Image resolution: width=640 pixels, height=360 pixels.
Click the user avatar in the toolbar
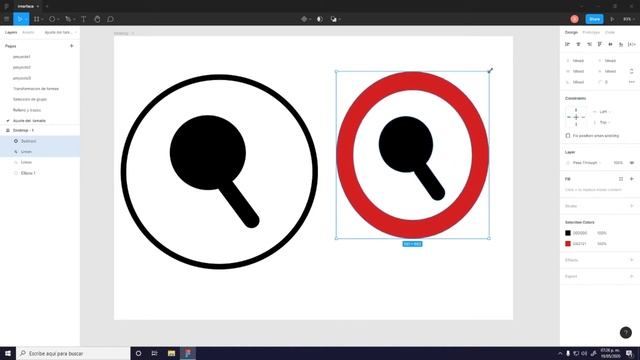pyautogui.click(x=574, y=19)
